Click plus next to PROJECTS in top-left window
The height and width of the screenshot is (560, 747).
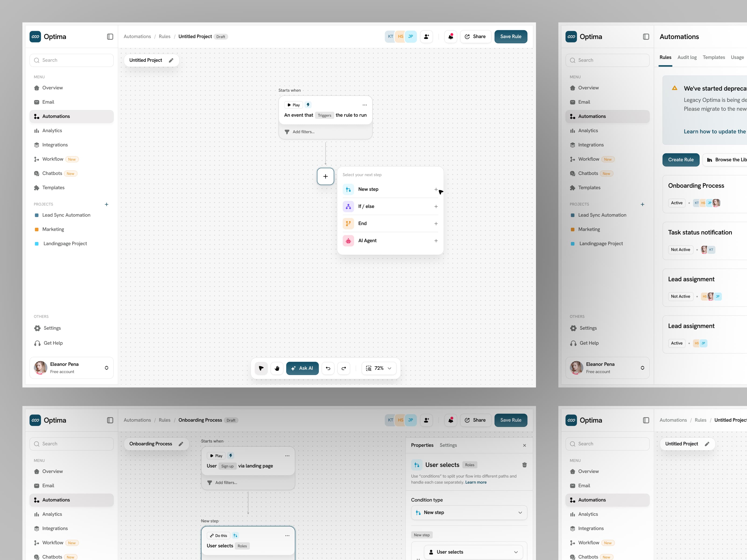[107, 204]
